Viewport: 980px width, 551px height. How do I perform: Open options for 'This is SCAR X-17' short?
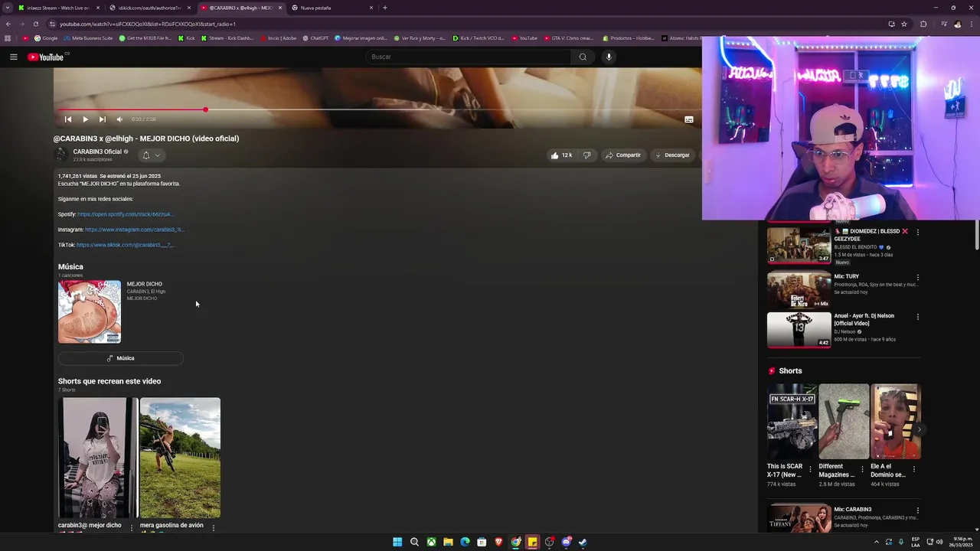click(811, 470)
